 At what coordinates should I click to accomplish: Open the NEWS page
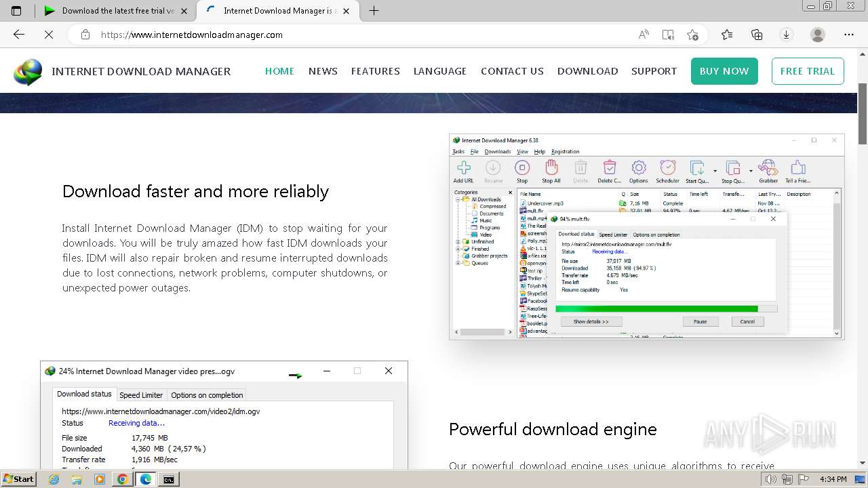pos(323,71)
